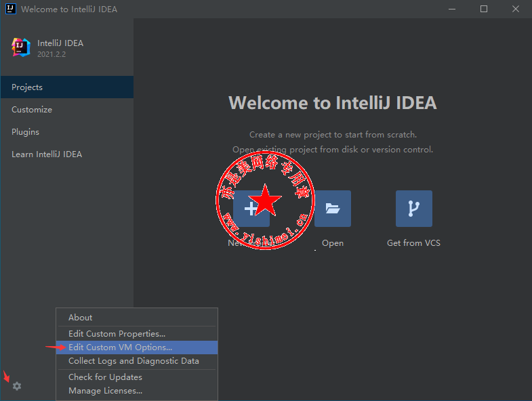Choose Check for Updates menu item

[x=137, y=377]
